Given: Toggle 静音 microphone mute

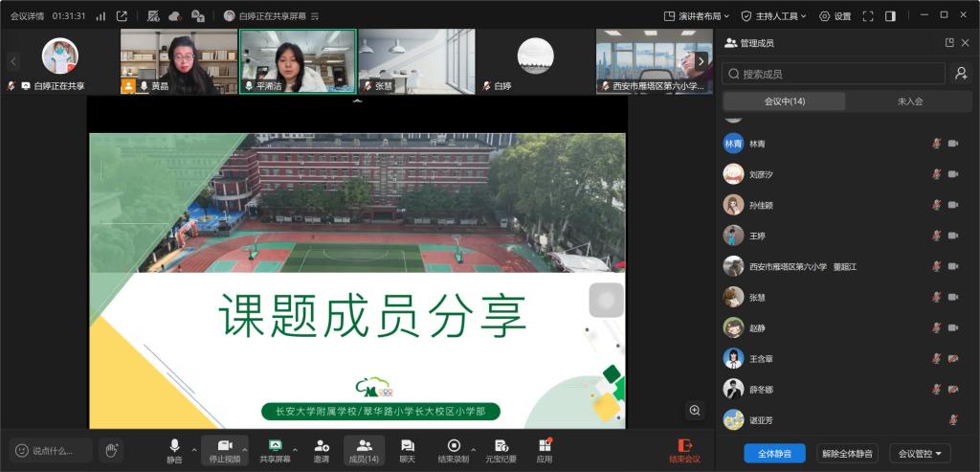Looking at the screenshot, I should coord(174,450).
